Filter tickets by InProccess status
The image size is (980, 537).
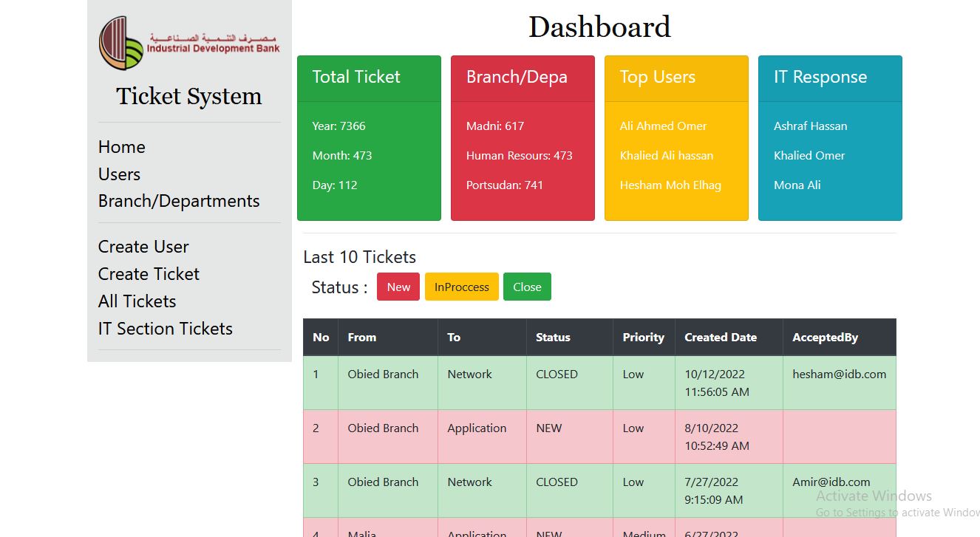click(461, 287)
